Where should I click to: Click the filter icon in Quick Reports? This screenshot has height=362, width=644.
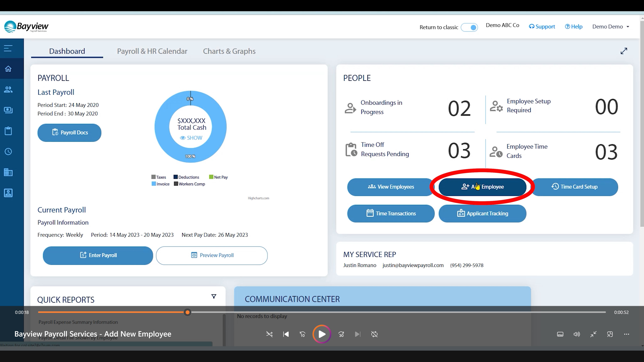214,296
